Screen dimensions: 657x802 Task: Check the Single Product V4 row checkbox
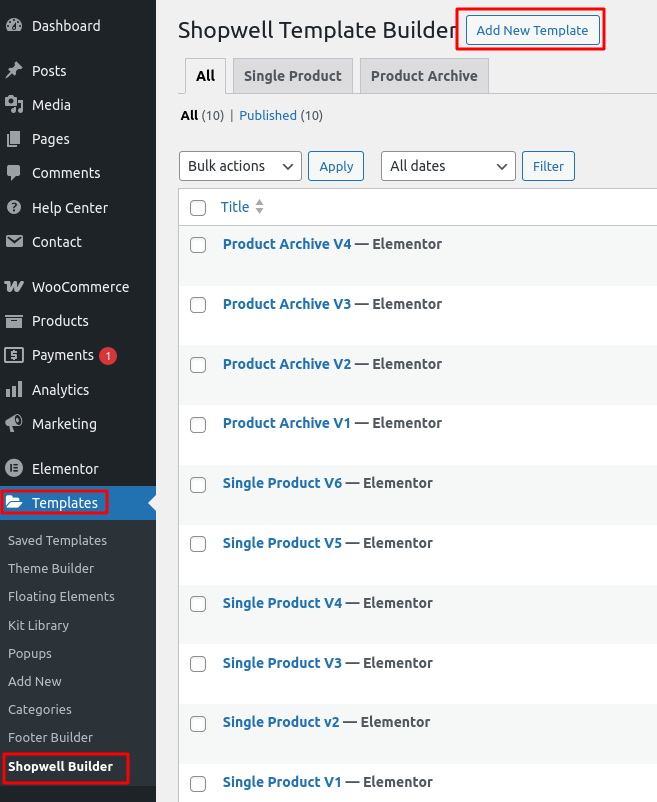coord(198,604)
